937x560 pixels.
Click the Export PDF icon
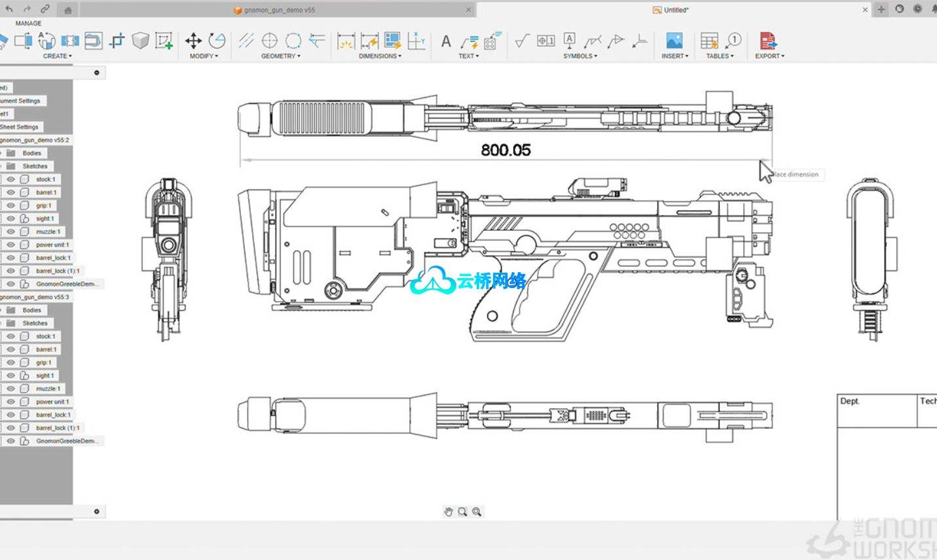click(768, 41)
